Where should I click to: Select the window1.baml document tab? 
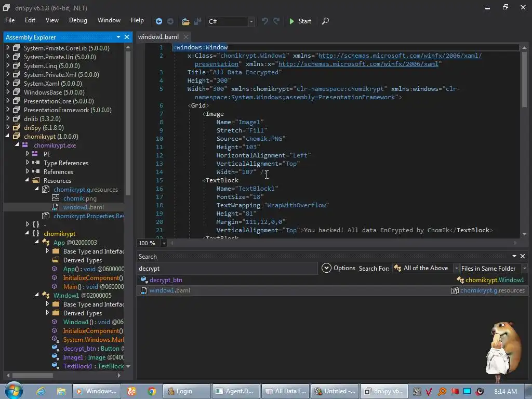[158, 37]
